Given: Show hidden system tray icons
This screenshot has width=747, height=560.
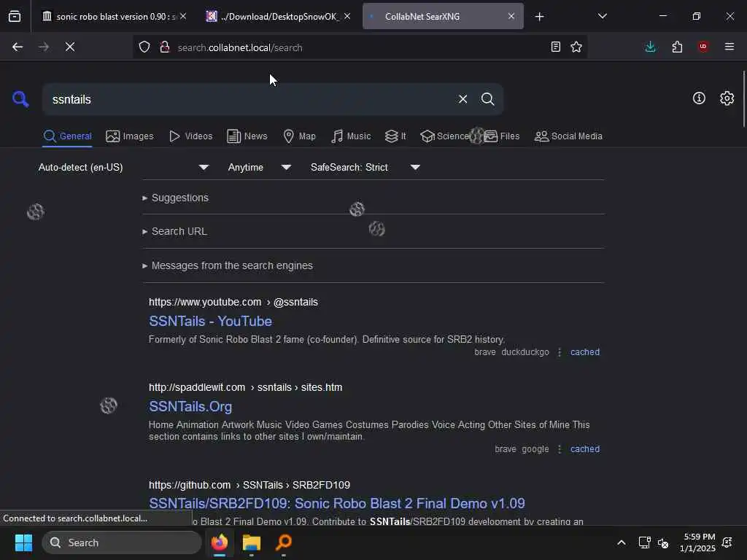Looking at the screenshot, I should (622, 542).
